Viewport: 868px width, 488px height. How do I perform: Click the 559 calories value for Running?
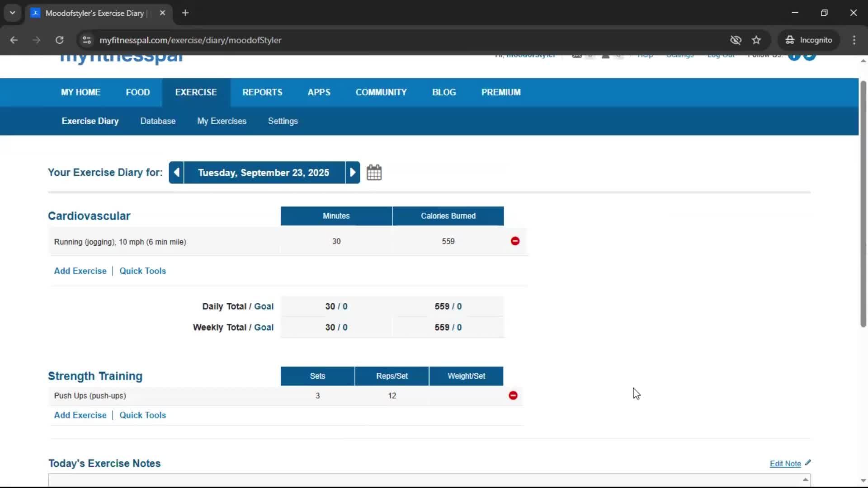tap(448, 241)
